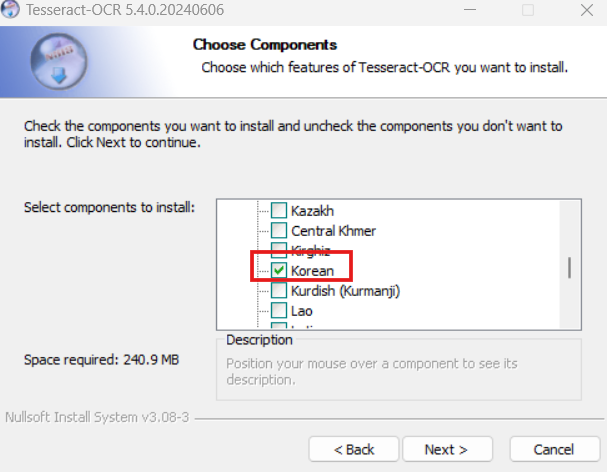Close the installer window
Screen dimensions: 607x472
[587, 10]
